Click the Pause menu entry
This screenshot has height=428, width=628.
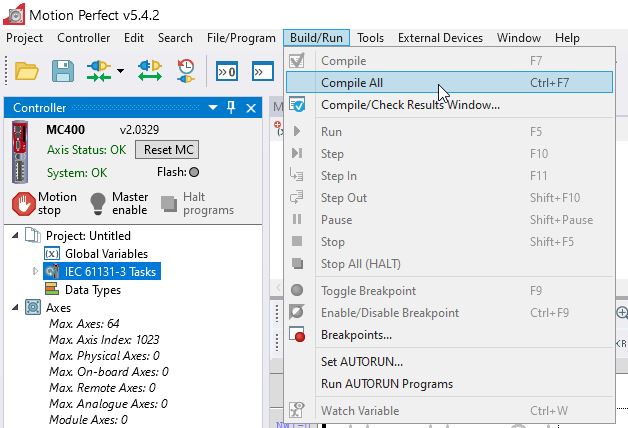[449, 220]
